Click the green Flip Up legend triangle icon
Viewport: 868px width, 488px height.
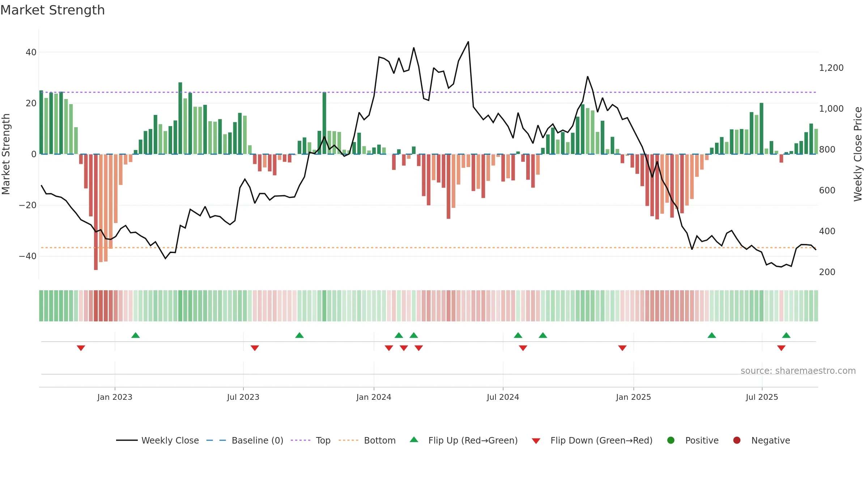[414, 440]
